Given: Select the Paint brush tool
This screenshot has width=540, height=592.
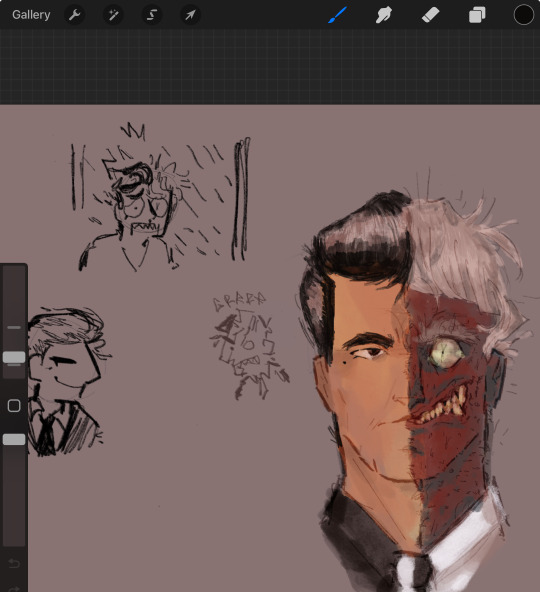Looking at the screenshot, I should click(337, 15).
